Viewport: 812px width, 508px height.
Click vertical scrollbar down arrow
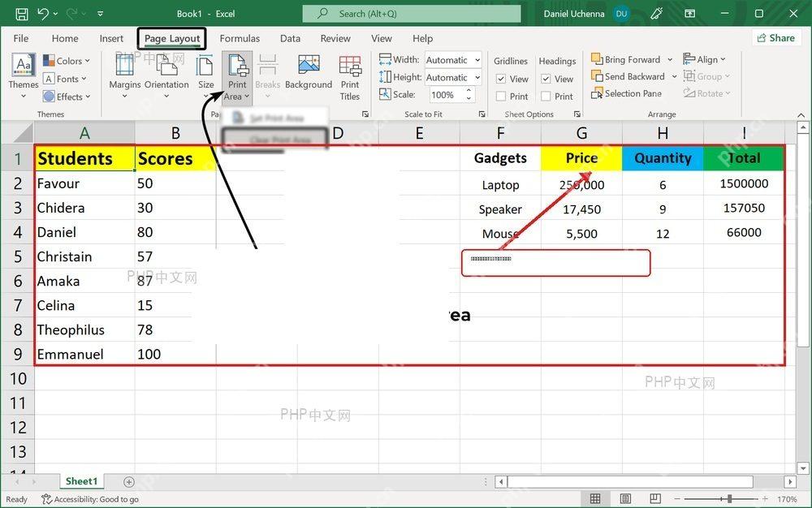pos(803,467)
